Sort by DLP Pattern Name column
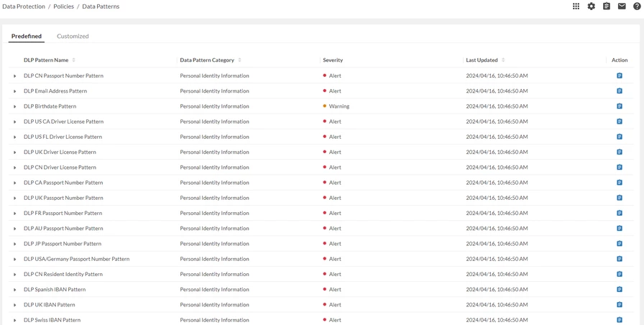This screenshot has height=325, width=644. click(x=74, y=60)
